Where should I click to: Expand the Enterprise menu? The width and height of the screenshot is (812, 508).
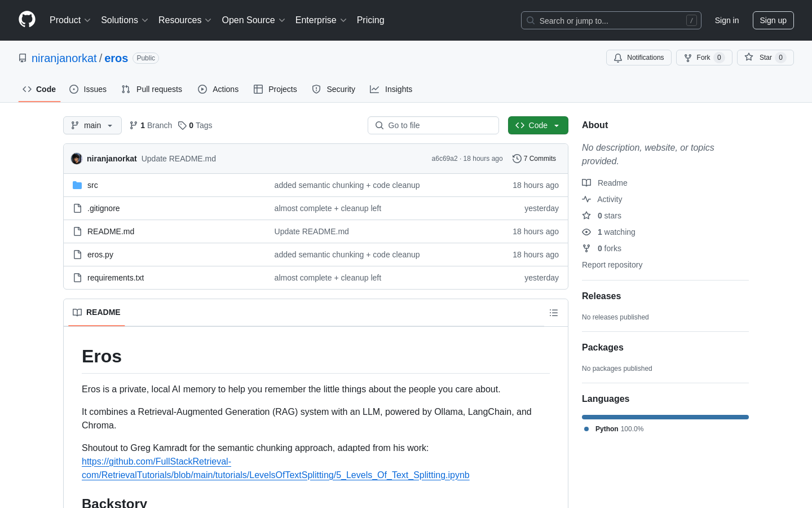click(x=321, y=20)
